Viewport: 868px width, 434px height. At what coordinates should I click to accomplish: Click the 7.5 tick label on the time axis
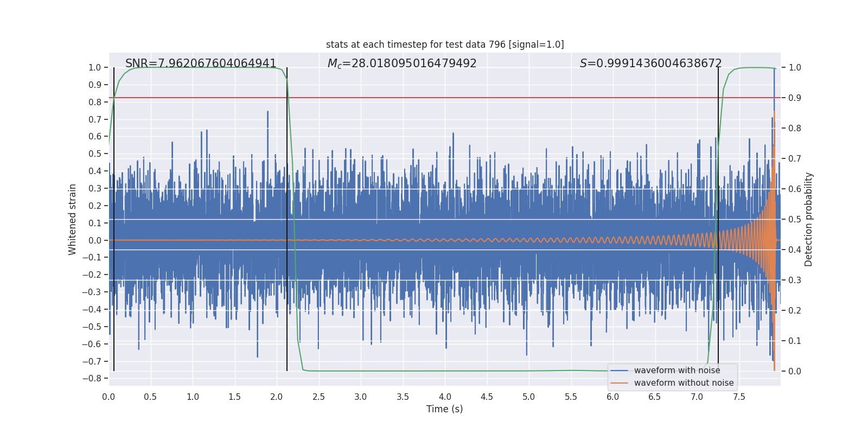739,397
